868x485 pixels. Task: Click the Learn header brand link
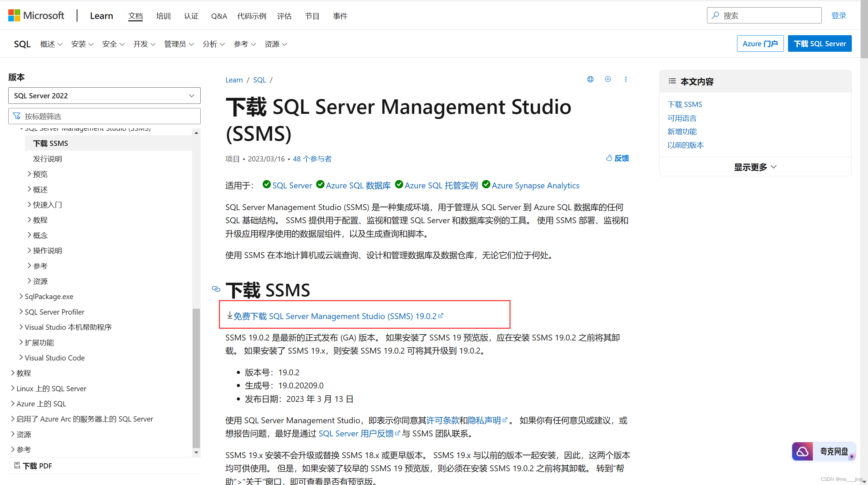(101, 16)
